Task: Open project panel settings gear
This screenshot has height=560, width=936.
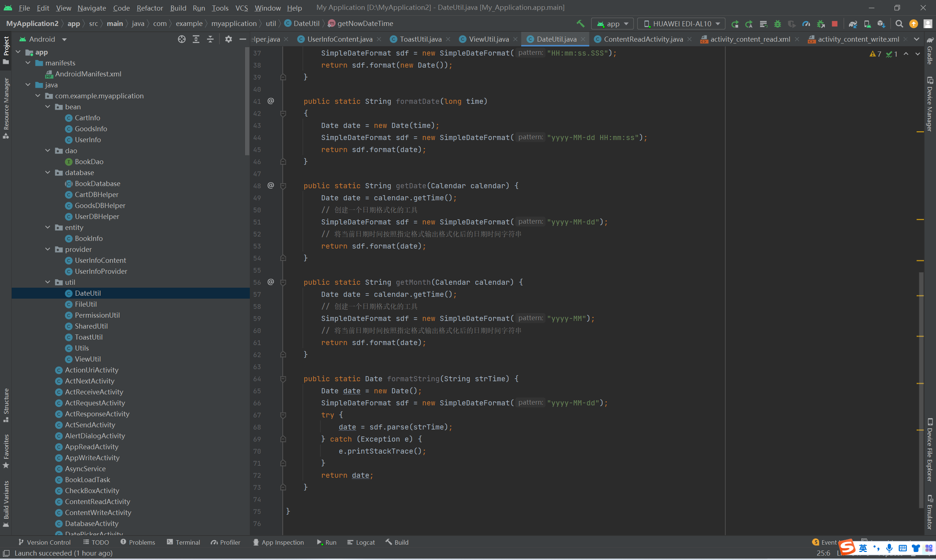Action: (229, 39)
